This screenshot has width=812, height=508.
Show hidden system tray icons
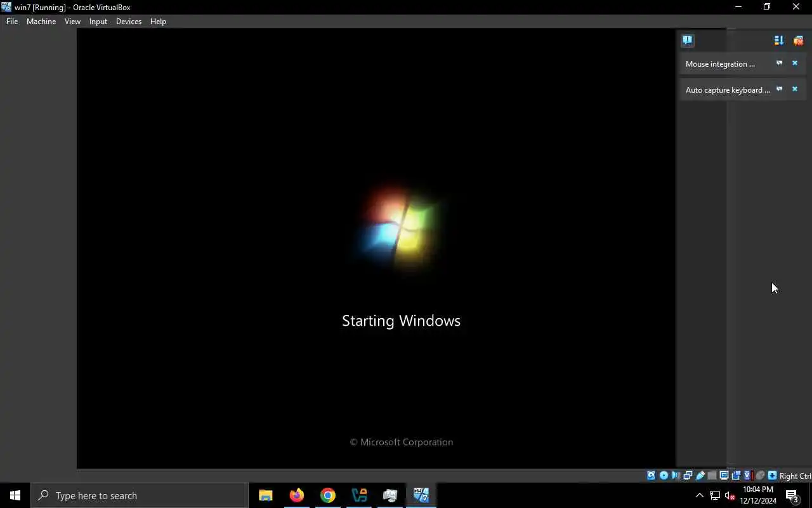[700, 496]
